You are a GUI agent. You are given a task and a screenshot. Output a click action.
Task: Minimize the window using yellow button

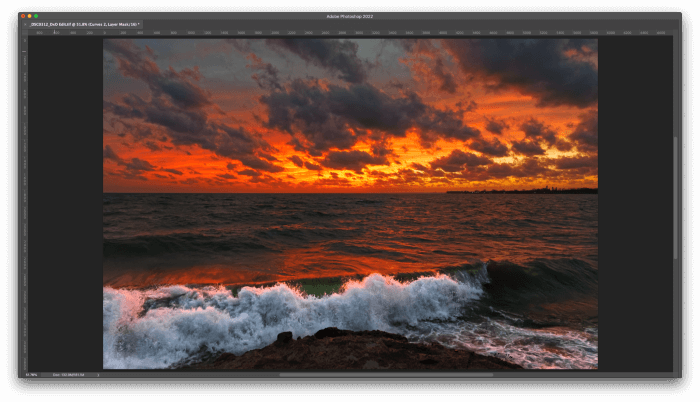click(x=29, y=16)
